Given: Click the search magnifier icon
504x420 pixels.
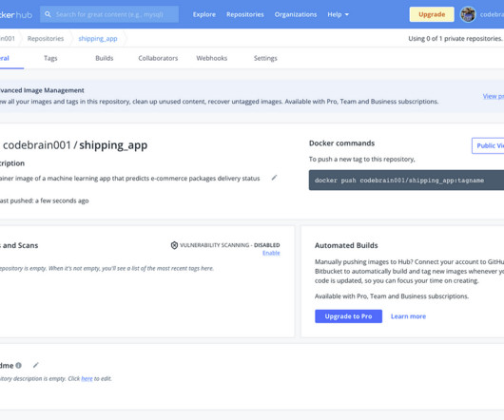Looking at the screenshot, I should point(48,14).
